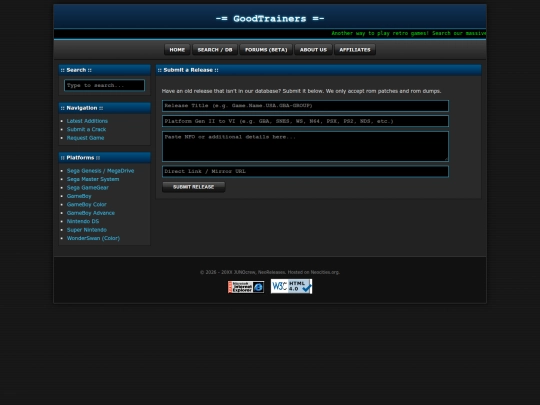Click the Internet Explorer badge in footer

coord(246,287)
